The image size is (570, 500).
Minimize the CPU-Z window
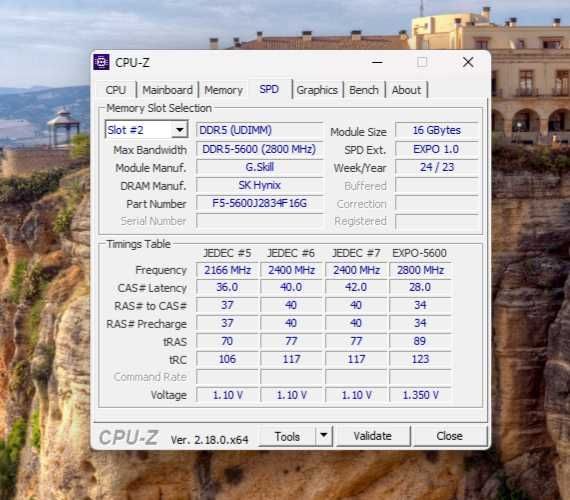[377, 62]
